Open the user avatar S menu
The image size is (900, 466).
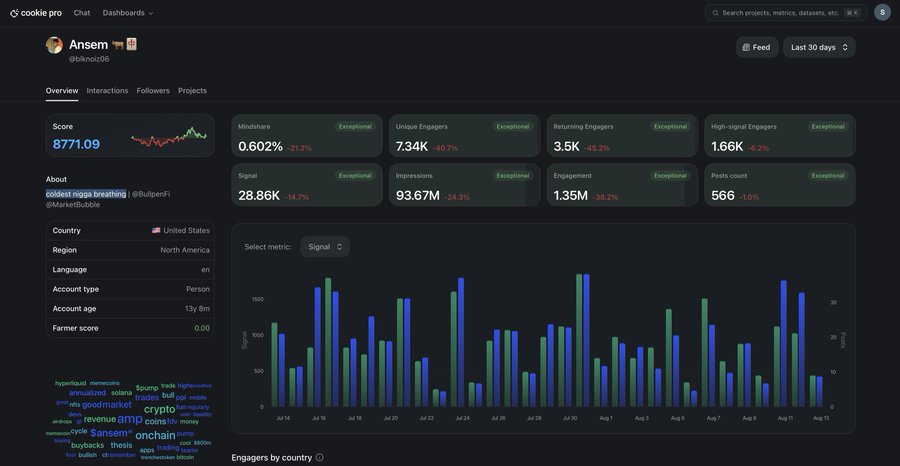(x=882, y=13)
